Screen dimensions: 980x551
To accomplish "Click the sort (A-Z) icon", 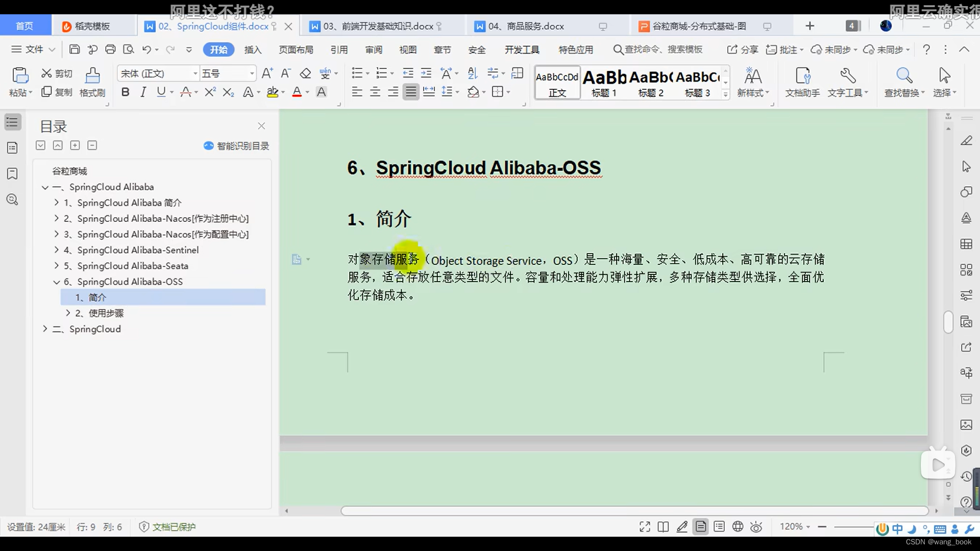I will (473, 73).
